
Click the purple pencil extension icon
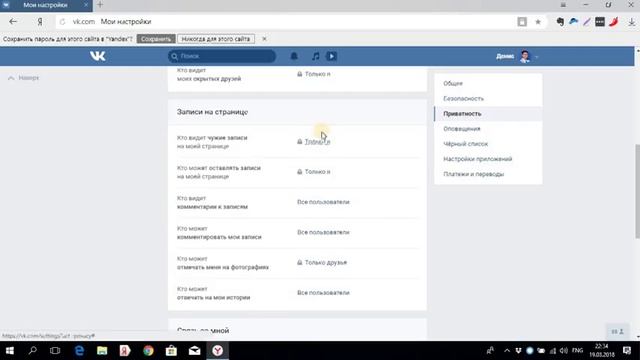point(587,22)
